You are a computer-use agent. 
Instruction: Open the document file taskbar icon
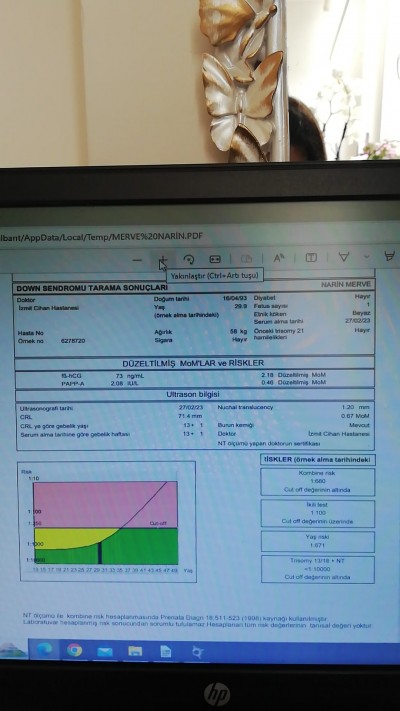(166, 652)
